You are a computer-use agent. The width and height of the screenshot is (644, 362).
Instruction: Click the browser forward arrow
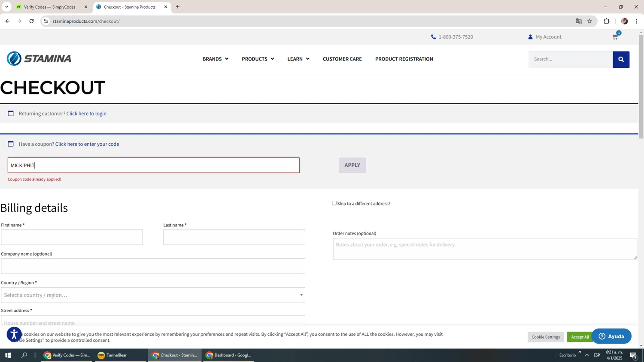(x=19, y=21)
